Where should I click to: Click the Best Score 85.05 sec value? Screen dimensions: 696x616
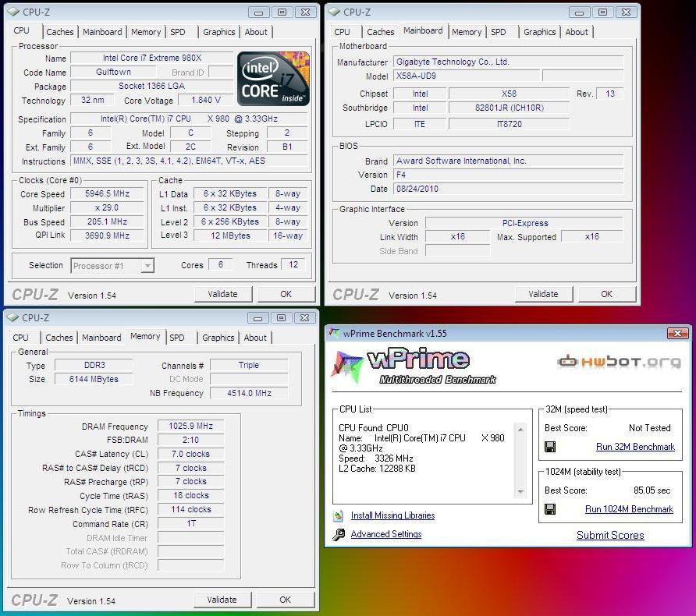pyautogui.click(x=652, y=490)
